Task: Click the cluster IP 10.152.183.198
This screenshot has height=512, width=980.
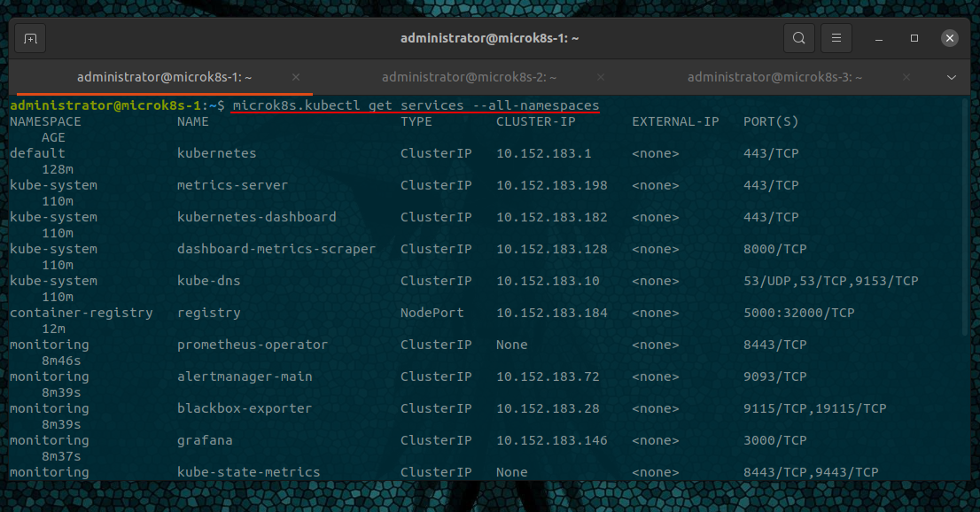Action: [x=552, y=185]
